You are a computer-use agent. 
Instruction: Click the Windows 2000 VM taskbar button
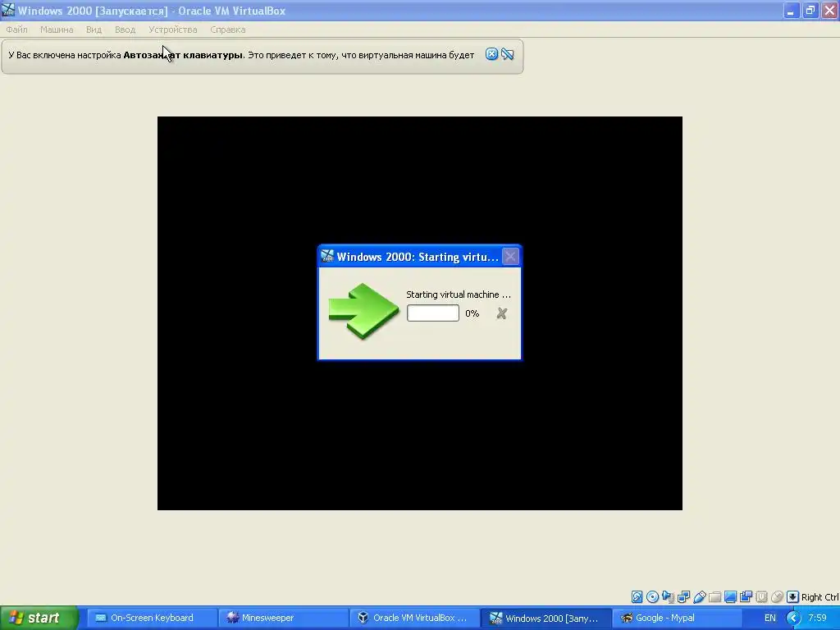pos(546,618)
